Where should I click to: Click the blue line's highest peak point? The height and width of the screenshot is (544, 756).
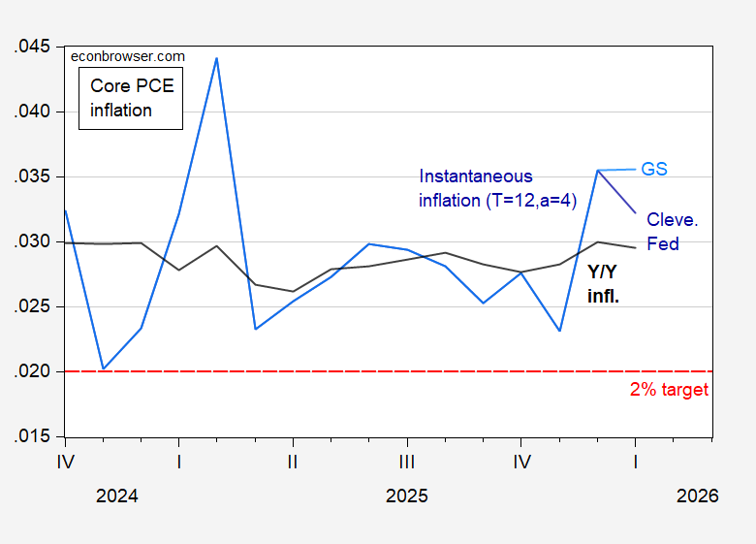coord(216,58)
